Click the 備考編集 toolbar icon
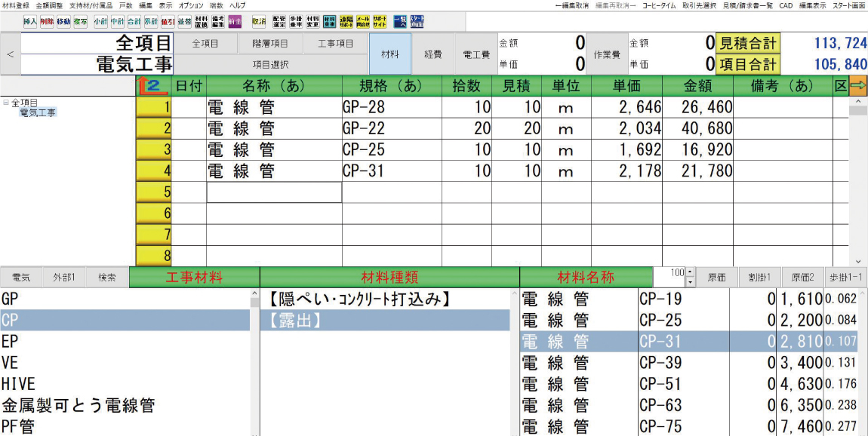 [218, 22]
